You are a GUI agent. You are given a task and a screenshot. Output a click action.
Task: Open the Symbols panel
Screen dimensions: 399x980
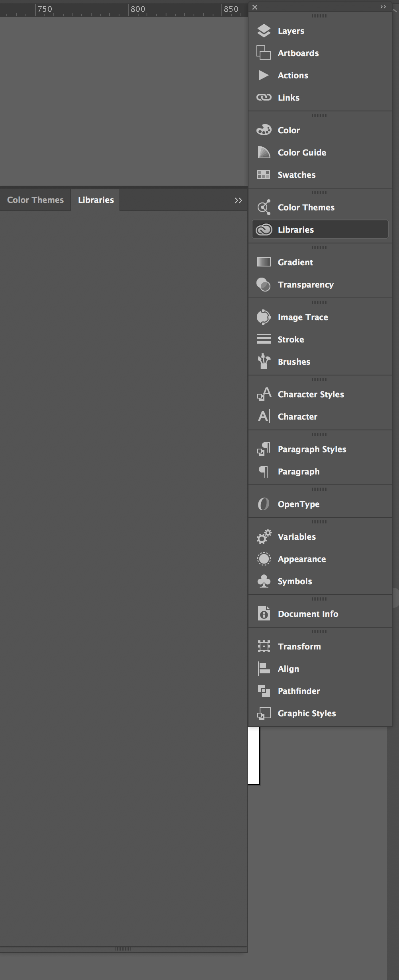295,581
